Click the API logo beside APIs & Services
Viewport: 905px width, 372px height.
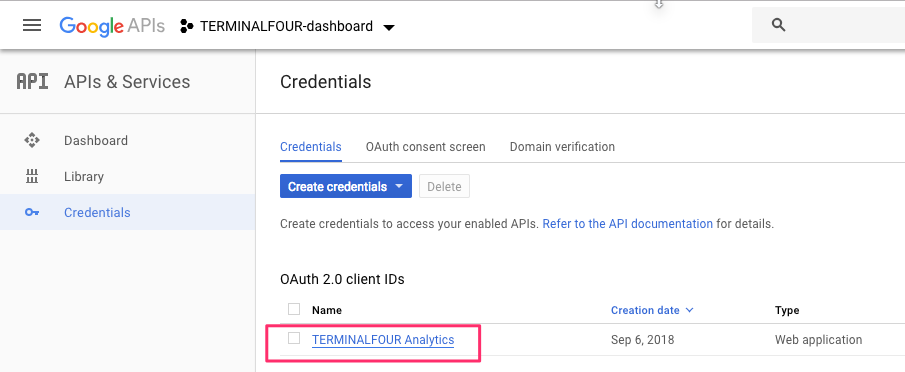[32, 82]
